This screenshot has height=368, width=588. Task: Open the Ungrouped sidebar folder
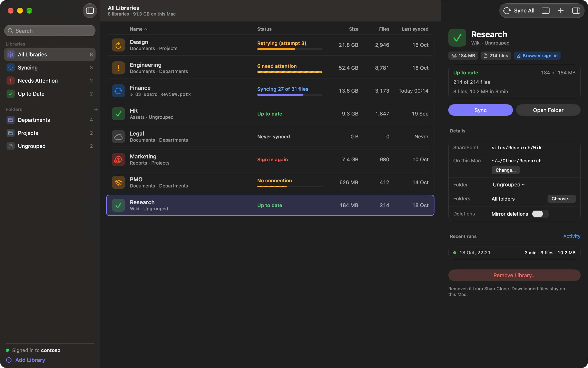pos(50,146)
